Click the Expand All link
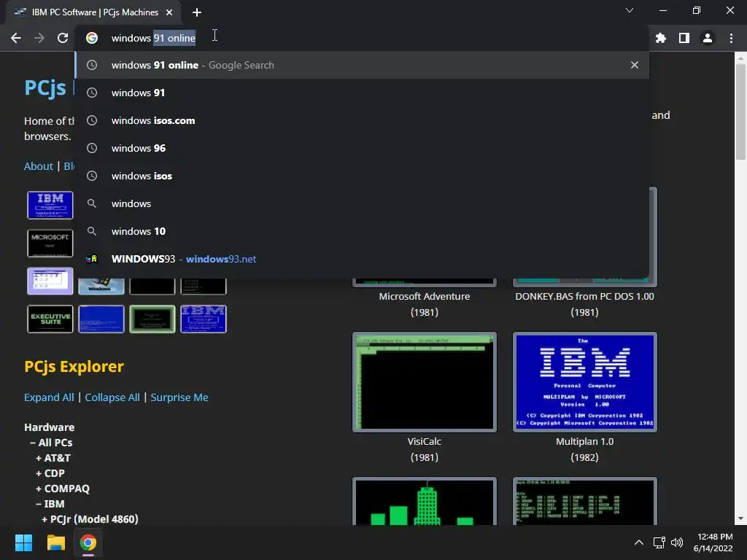 [x=49, y=397]
